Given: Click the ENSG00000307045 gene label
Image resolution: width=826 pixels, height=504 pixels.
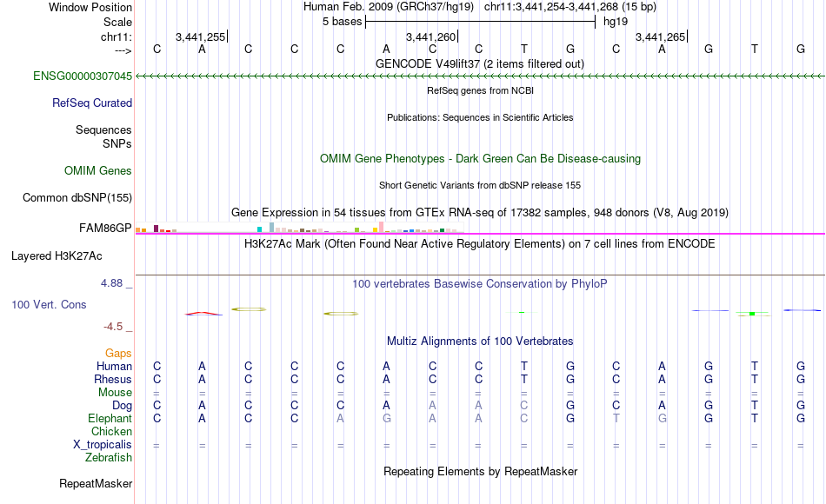Looking at the screenshot, I should [x=83, y=76].
